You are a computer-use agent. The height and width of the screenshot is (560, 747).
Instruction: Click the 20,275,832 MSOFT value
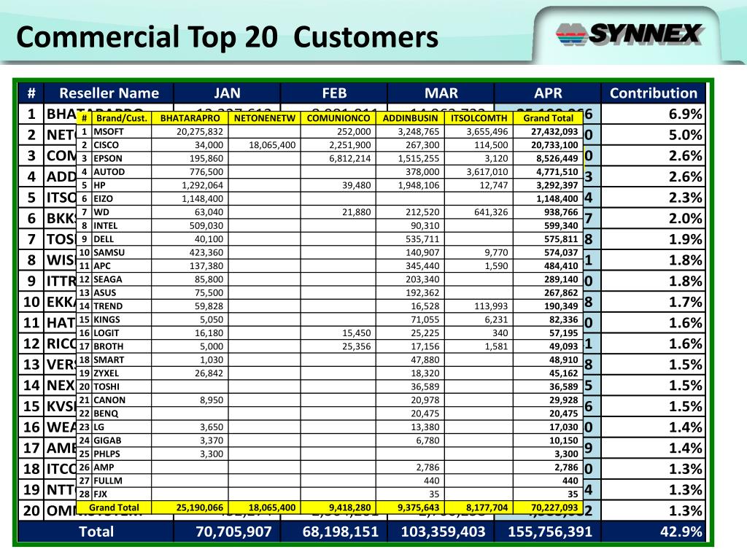pyautogui.click(x=200, y=132)
